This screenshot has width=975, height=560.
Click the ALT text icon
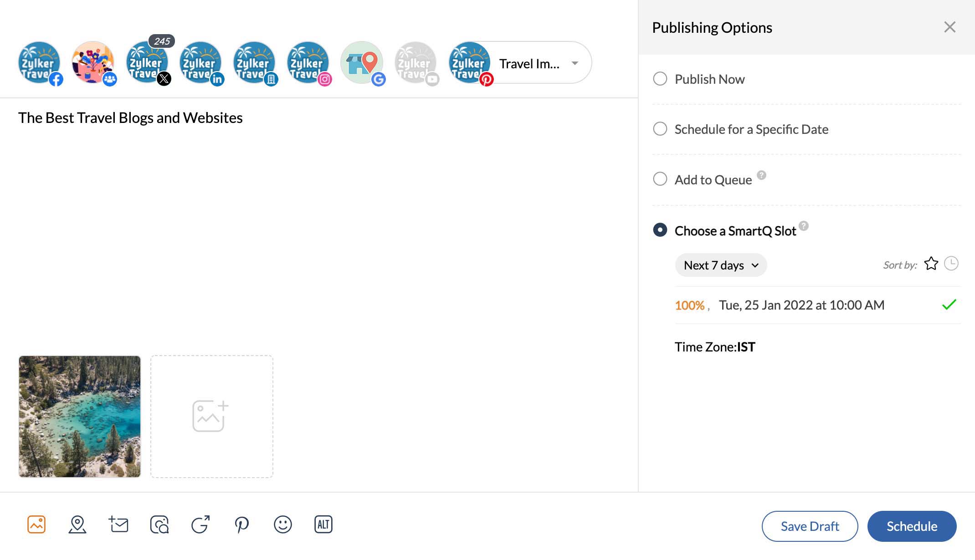click(x=323, y=524)
